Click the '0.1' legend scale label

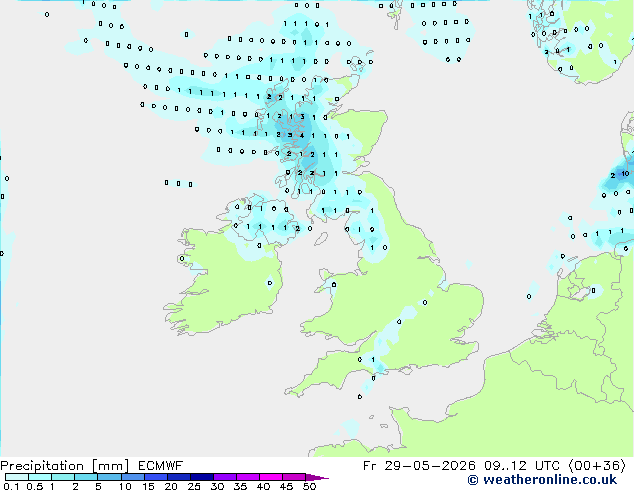point(11,486)
